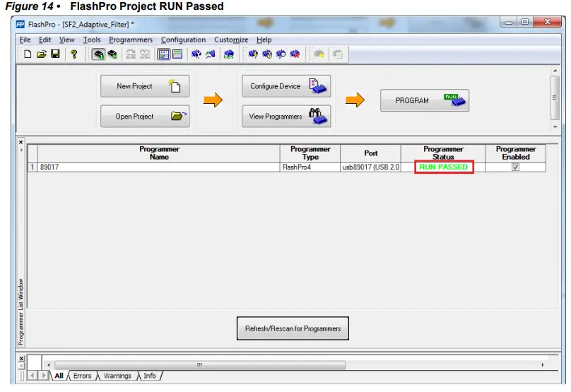Screen dimensions: 571x392
Task: Open the Help menu
Action: [x=264, y=40]
